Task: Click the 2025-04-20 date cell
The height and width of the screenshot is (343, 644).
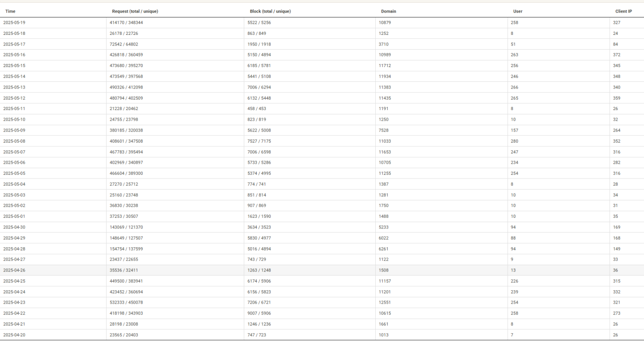Action: [14, 335]
